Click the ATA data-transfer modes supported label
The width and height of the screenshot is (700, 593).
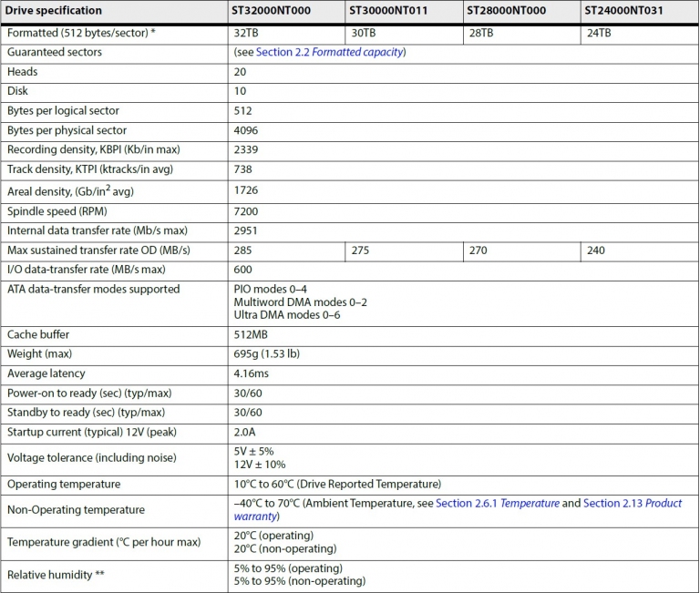pyautogui.click(x=93, y=289)
